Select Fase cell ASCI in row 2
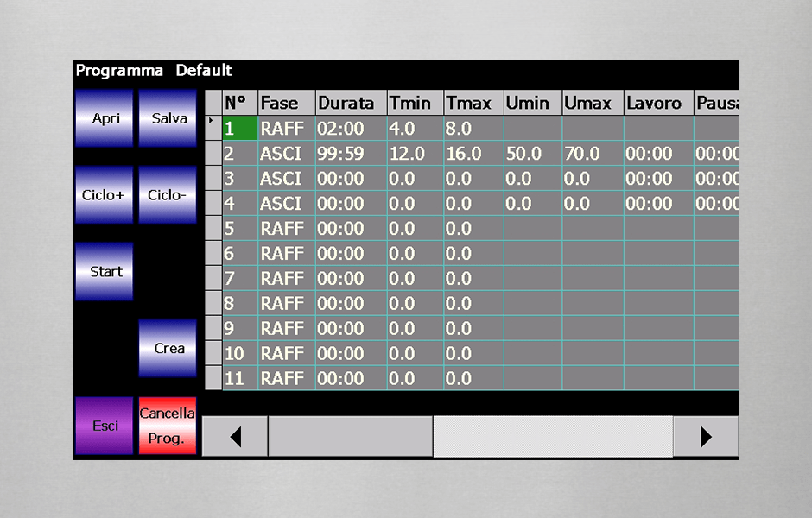 pos(287,153)
